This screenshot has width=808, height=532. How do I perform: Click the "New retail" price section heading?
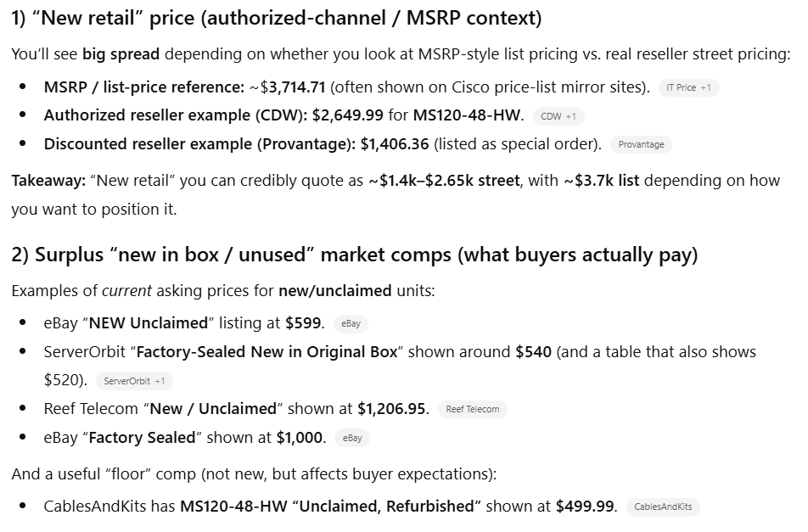pos(277,18)
